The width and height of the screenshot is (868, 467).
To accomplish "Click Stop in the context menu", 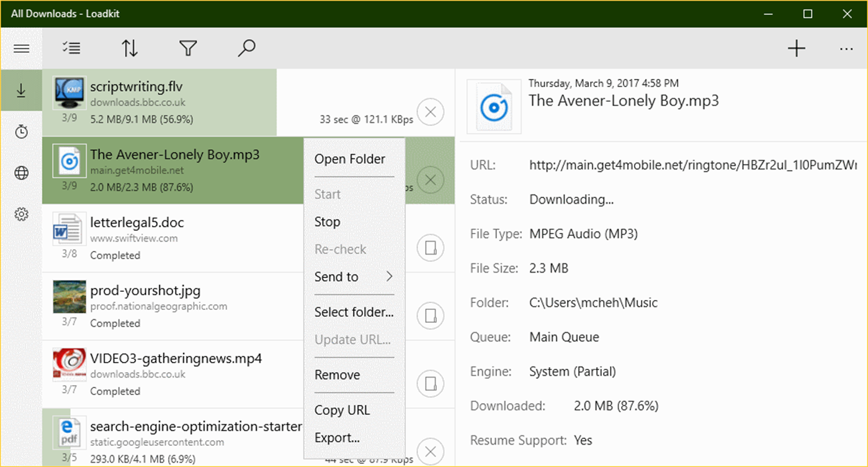I will click(327, 222).
